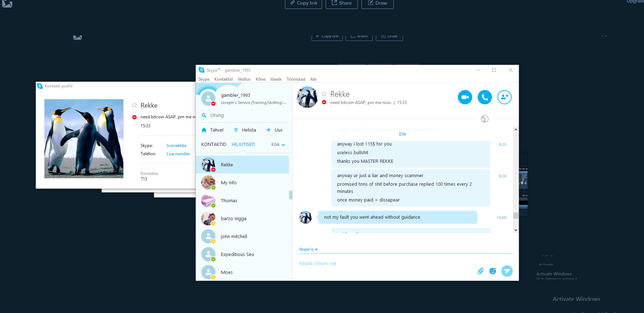Screen dimensions: 644x313
Task: Click the Uus new plus button
Action: click(274, 130)
